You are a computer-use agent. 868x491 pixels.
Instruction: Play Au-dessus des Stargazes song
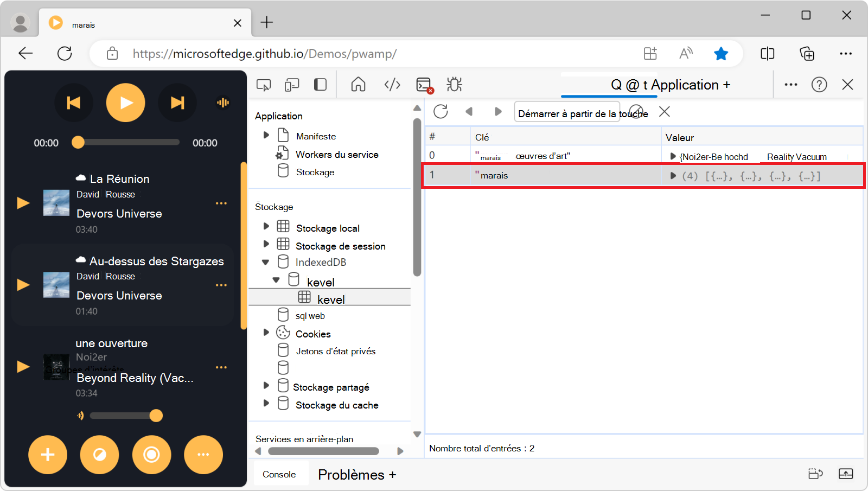click(23, 285)
